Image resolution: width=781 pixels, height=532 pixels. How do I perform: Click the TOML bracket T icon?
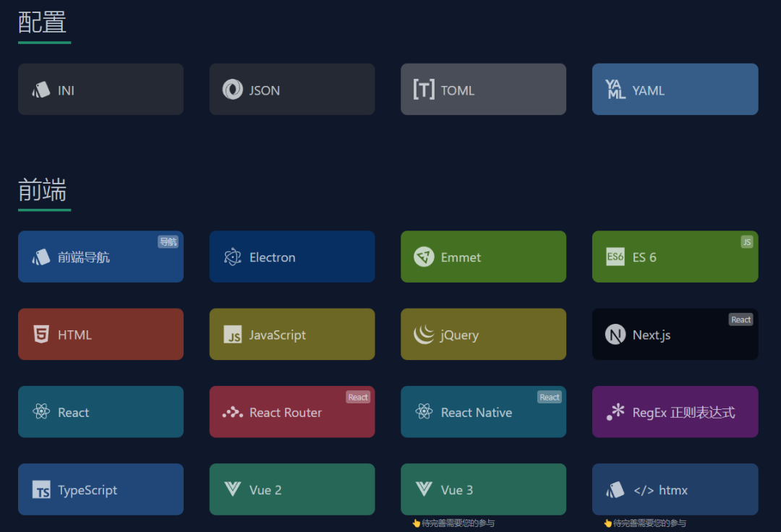[424, 90]
